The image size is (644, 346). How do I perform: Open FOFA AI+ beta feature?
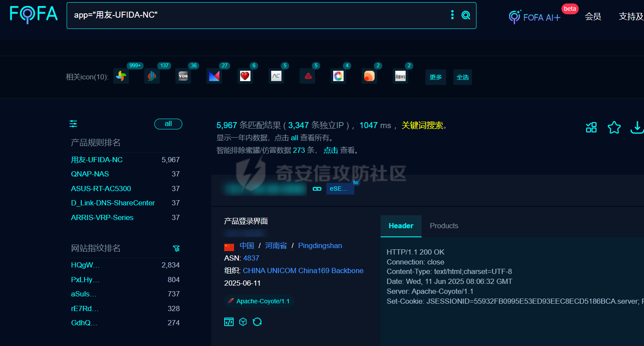click(535, 17)
